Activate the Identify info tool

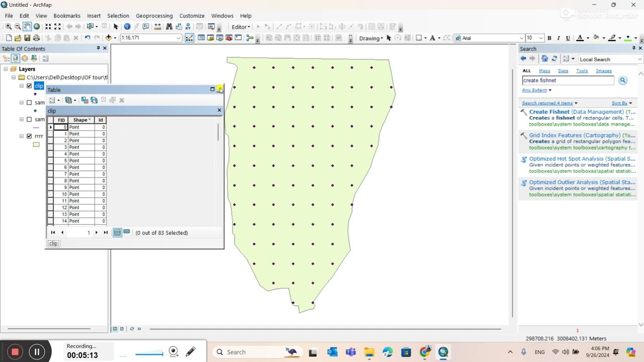point(127,27)
